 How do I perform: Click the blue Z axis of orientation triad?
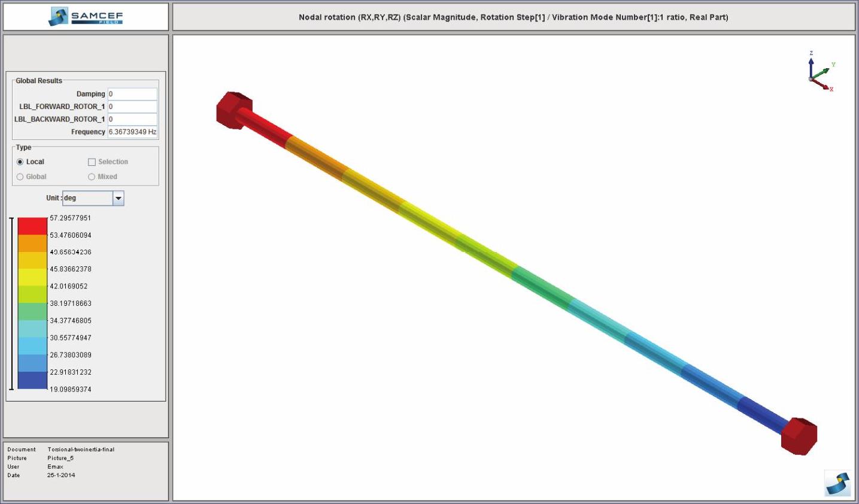pyautogui.click(x=811, y=66)
